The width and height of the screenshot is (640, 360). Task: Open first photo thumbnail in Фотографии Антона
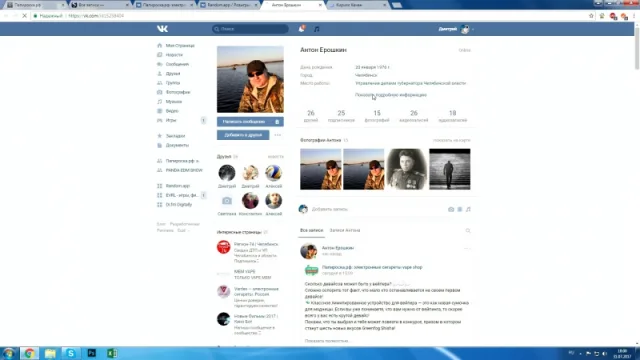320,169
